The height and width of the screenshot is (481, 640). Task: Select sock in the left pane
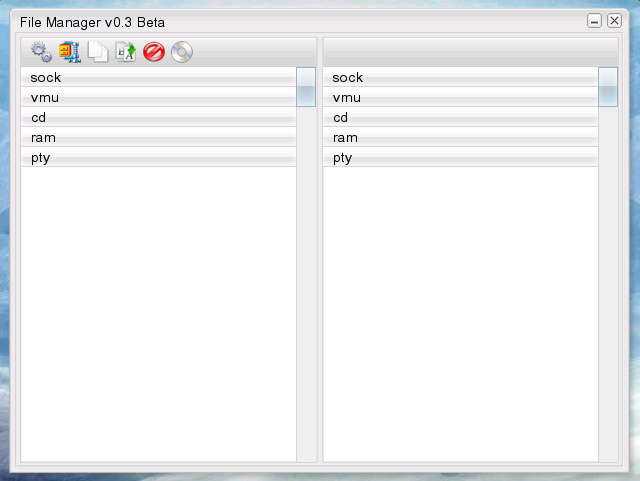coord(158,77)
